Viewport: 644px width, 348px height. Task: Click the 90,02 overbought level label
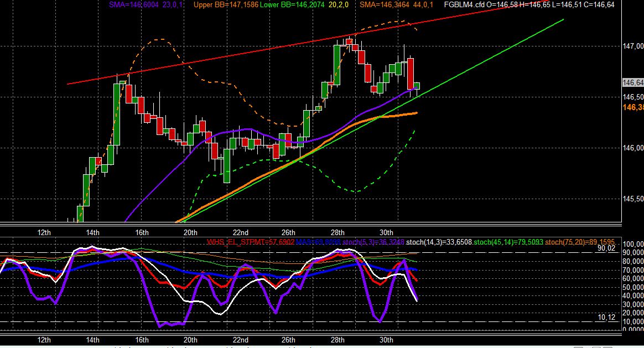[x=606, y=248]
